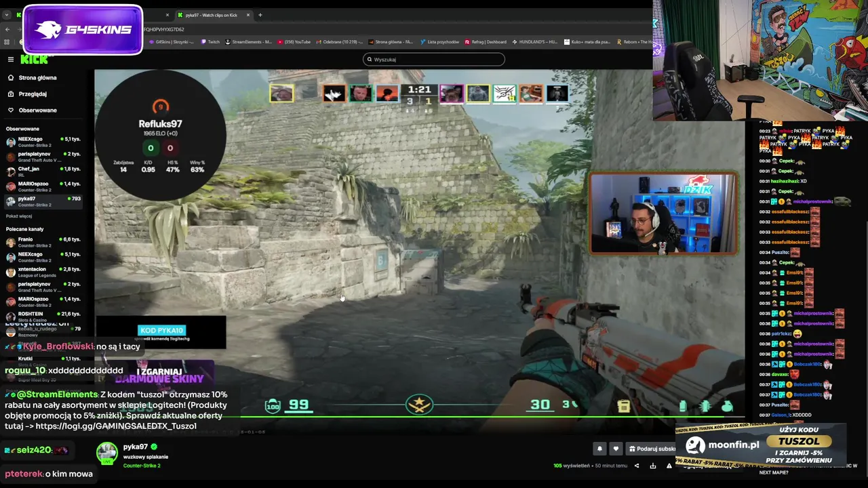Open the tab search dropdown arrow
This screenshot has height=488, width=868.
7,15
